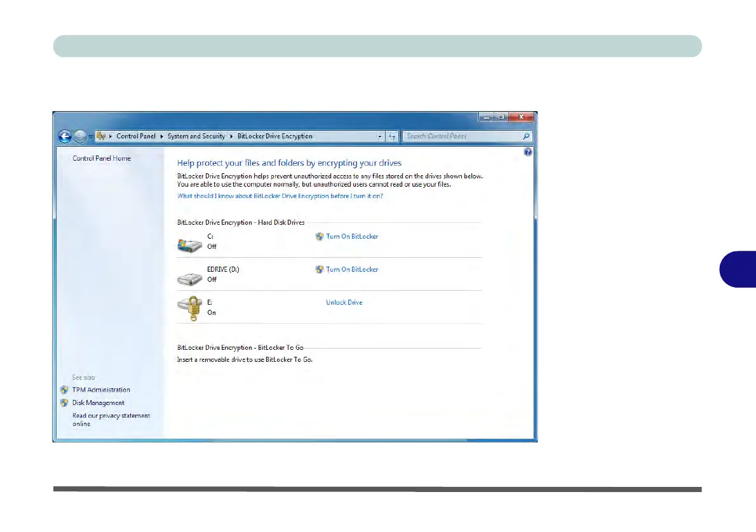Click the address bar refresh button

392,136
